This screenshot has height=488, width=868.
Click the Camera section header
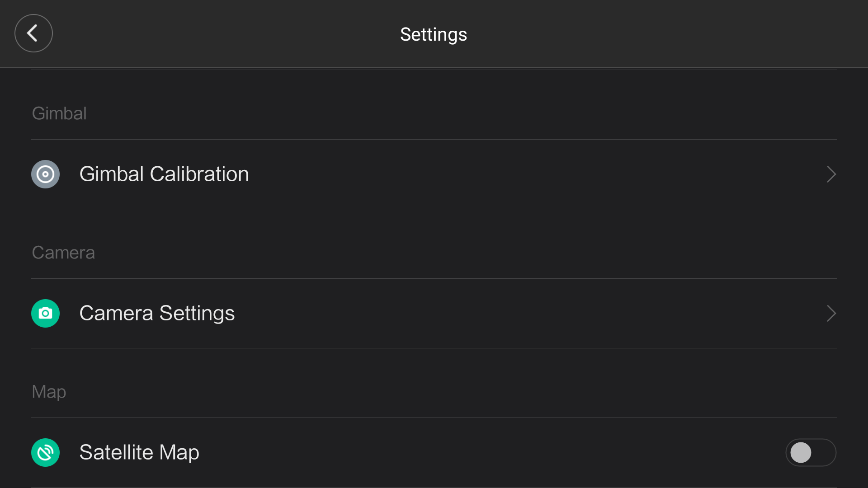(63, 253)
